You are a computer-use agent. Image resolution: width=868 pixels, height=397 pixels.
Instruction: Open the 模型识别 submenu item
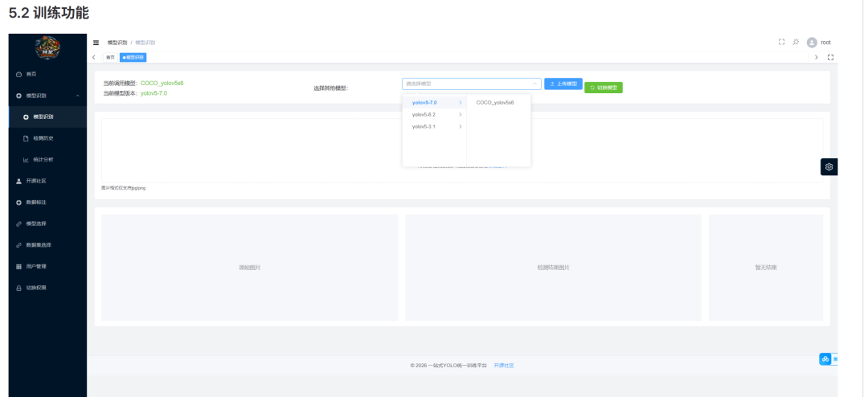(x=47, y=117)
